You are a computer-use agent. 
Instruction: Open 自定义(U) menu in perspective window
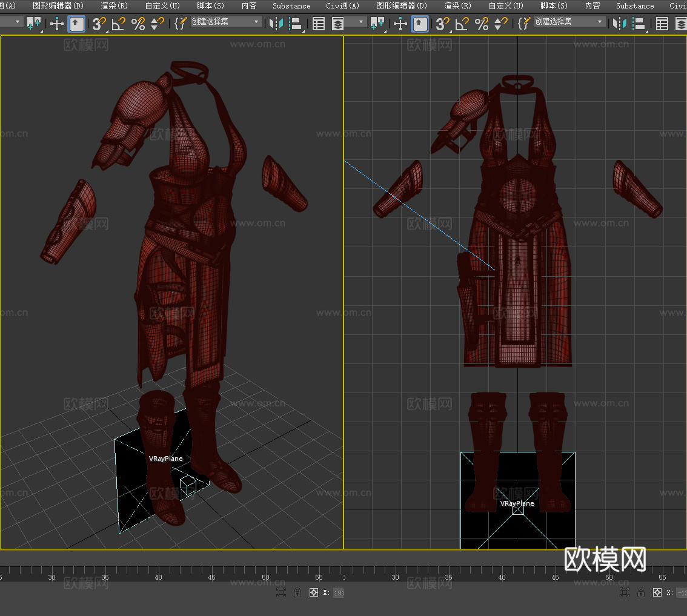pyautogui.click(x=162, y=5)
